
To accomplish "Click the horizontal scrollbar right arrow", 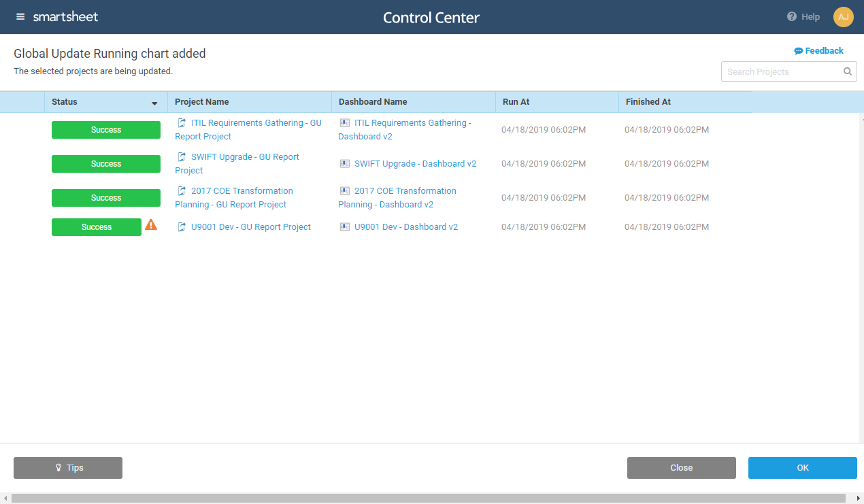I will 858,499.
